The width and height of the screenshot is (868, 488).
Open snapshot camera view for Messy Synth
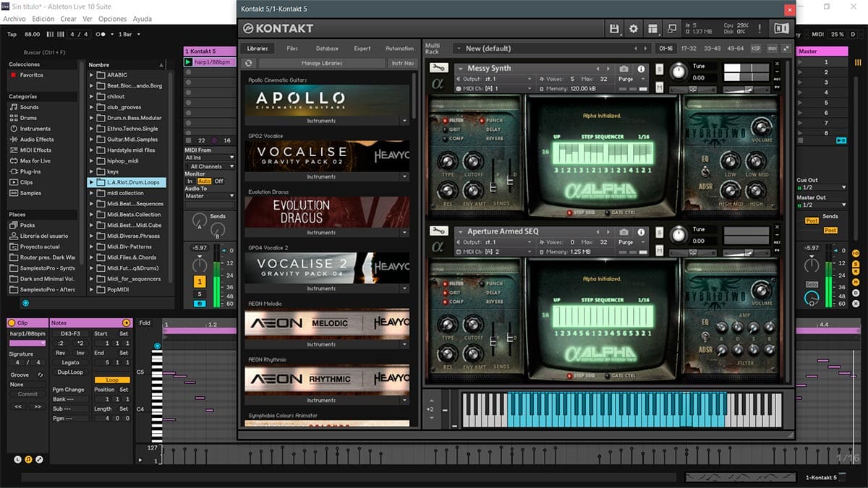[624, 69]
